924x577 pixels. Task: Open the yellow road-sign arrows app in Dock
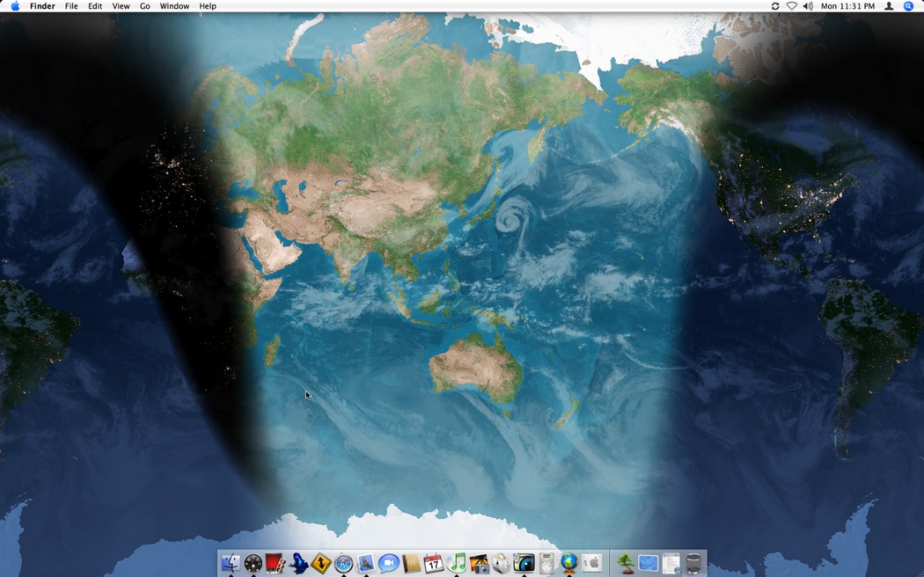[x=321, y=564]
